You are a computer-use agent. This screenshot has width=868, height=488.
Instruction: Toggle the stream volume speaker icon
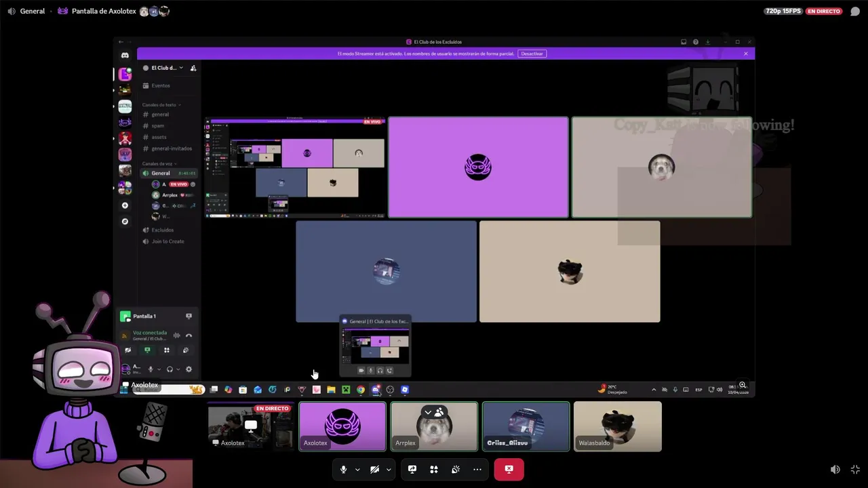(x=835, y=469)
